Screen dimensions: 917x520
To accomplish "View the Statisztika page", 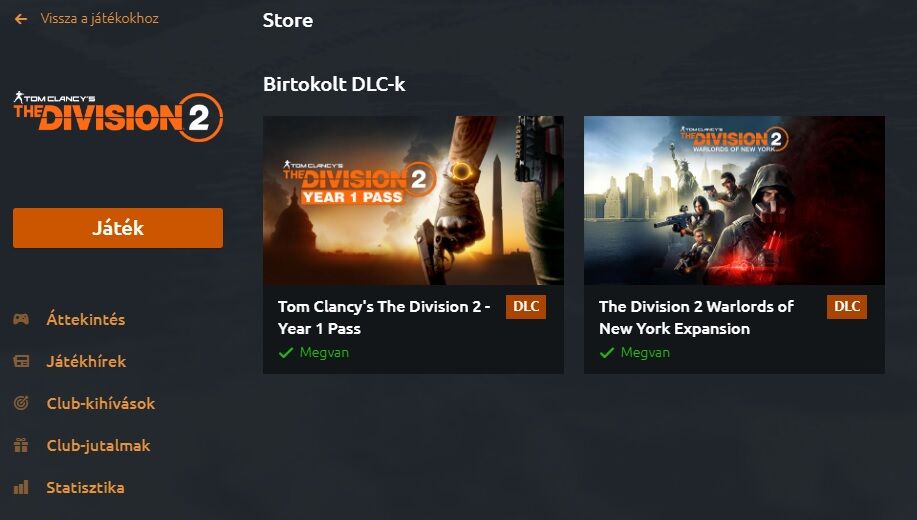I will (x=85, y=488).
